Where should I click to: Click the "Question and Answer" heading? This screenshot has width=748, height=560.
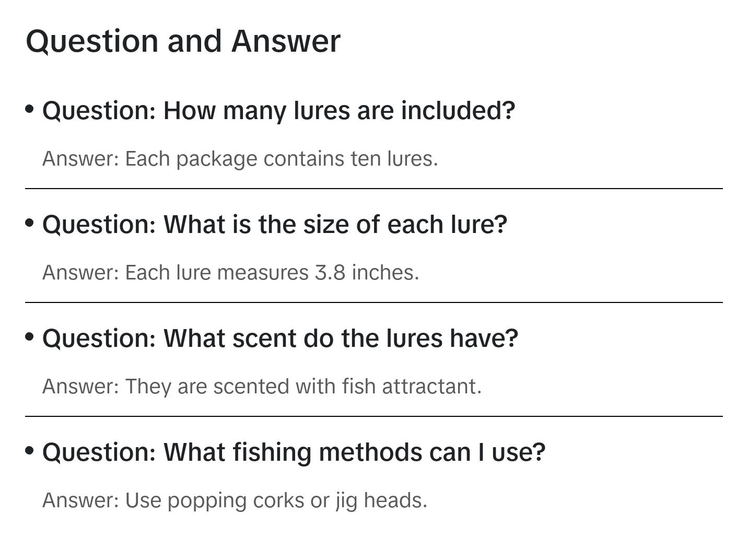(183, 41)
